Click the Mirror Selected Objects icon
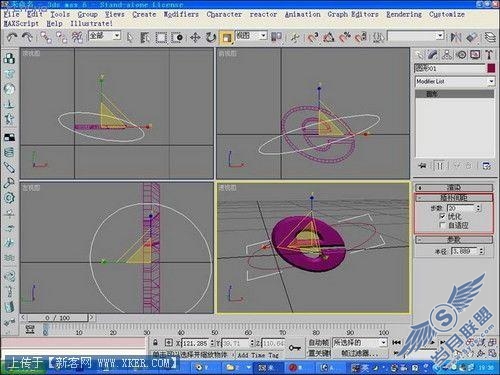 456,37
